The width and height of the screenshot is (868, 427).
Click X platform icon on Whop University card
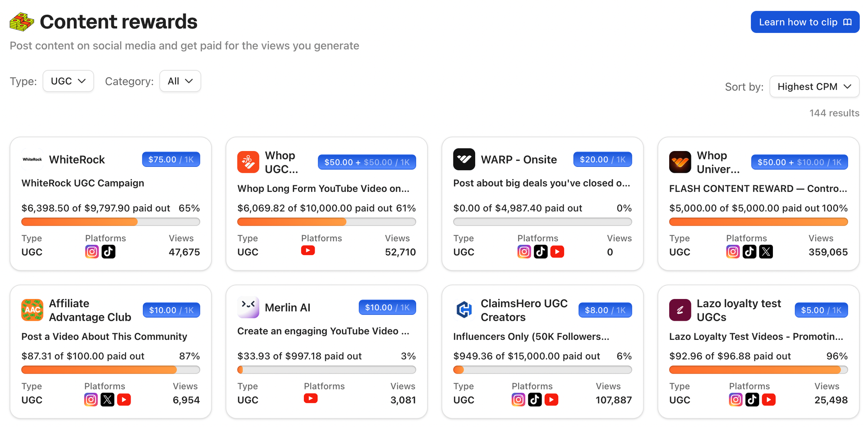click(766, 252)
